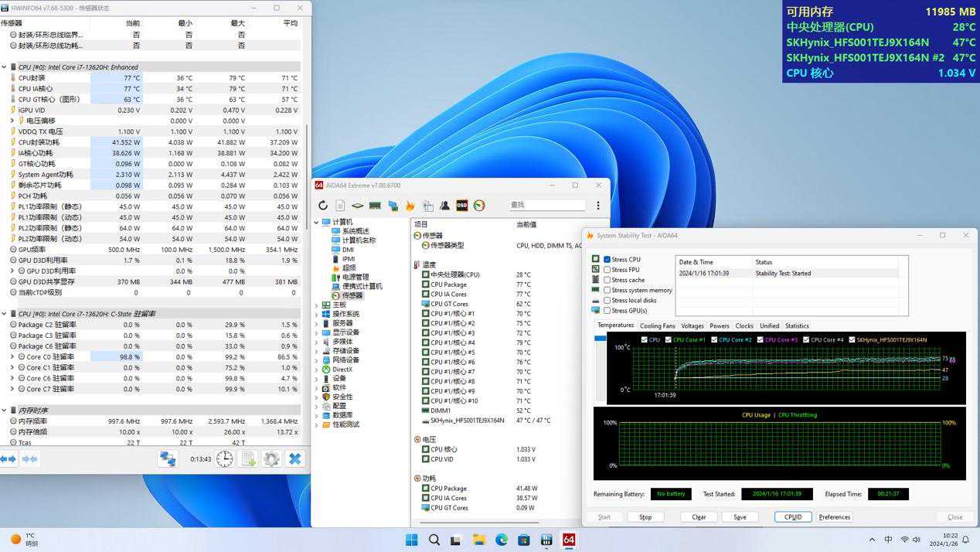Reset HWiNFO sensor timer clock icon
This screenshot has width=980, height=552.
coord(224,459)
